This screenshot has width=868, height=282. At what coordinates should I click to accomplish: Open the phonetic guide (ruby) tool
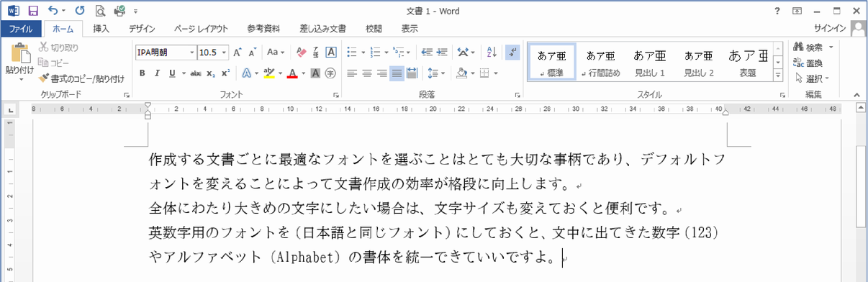(x=316, y=53)
